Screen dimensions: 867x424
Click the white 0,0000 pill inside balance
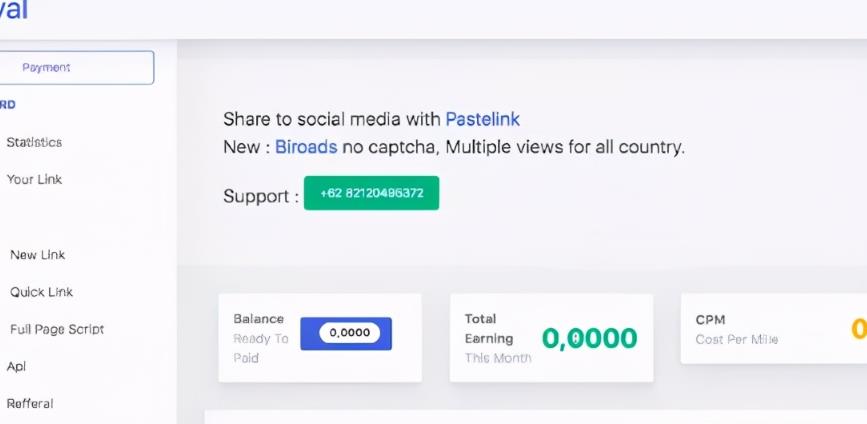pyautogui.click(x=349, y=333)
